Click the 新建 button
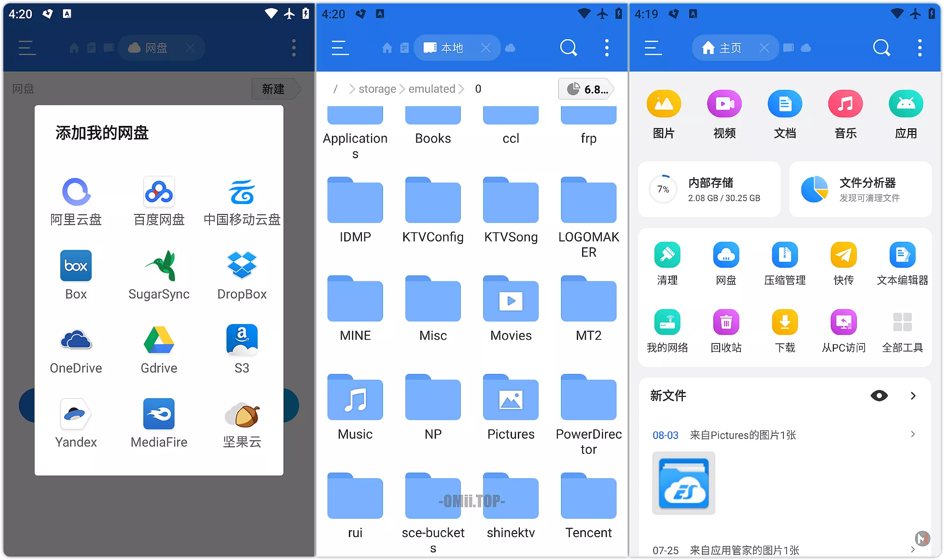This screenshot has height=560, width=944. click(x=275, y=89)
